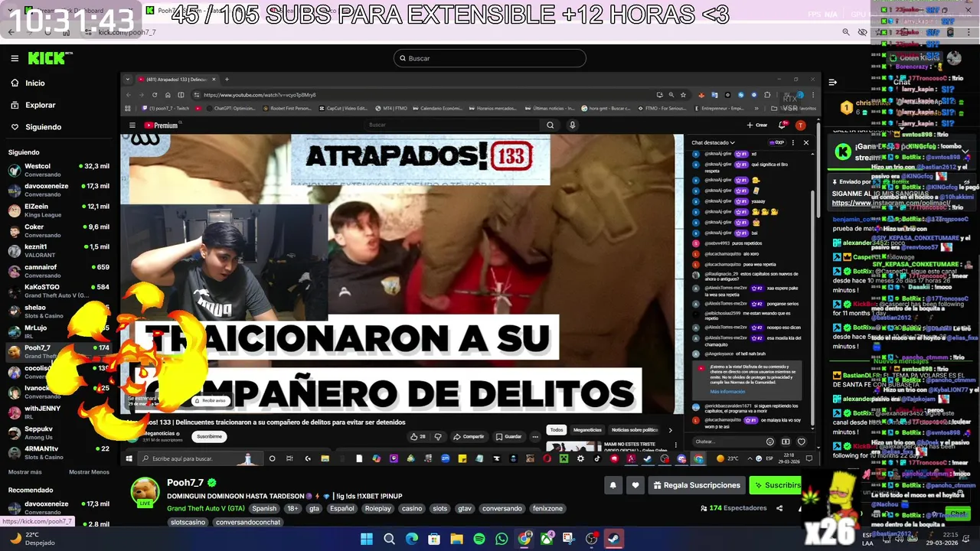Open Windows Start menu on taskbar

coord(367,539)
